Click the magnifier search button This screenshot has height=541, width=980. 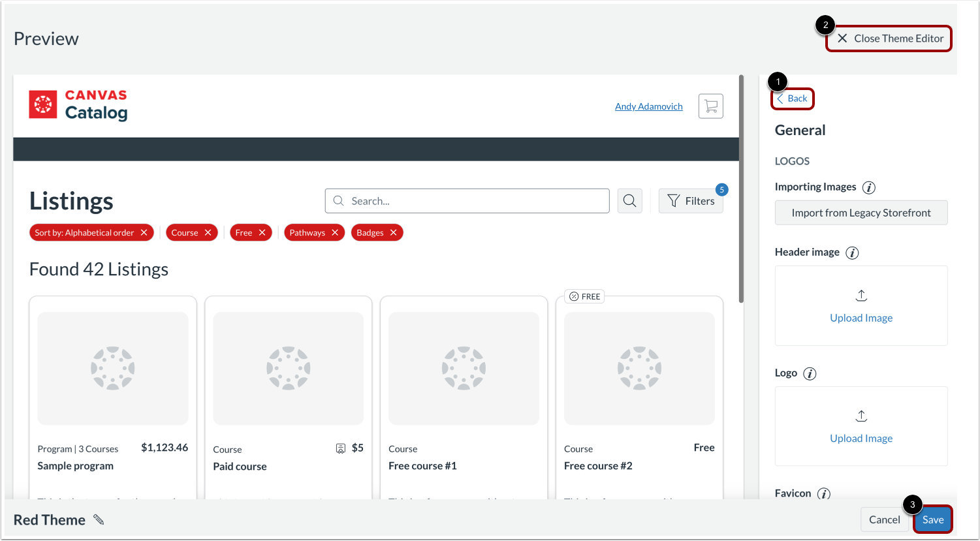(x=629, y=201)
